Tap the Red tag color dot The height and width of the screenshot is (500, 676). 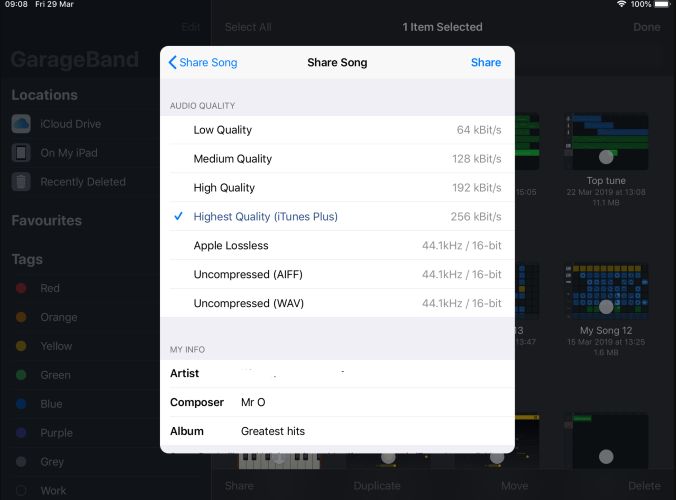[21, 288]
